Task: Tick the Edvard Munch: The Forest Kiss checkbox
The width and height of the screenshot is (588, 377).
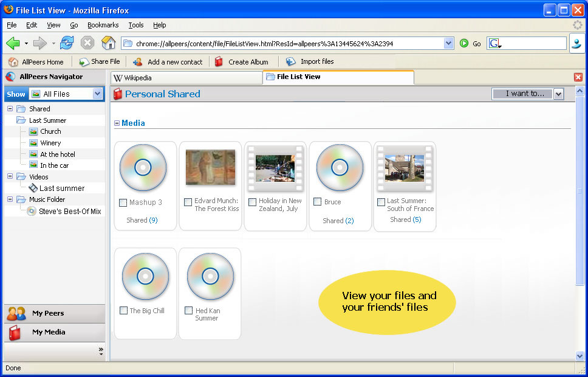Action: [188, 202]
